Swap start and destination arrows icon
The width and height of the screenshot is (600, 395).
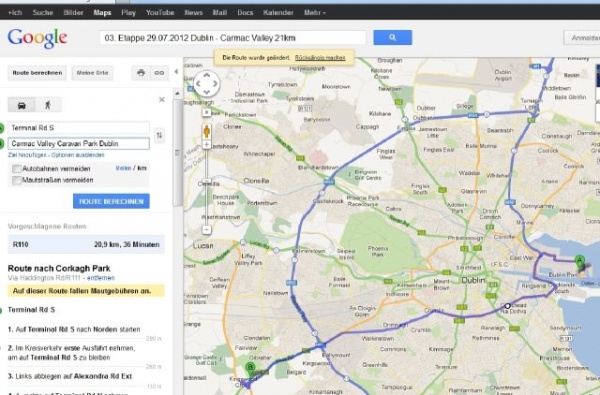pyautogui.click(x=159, y=135)
